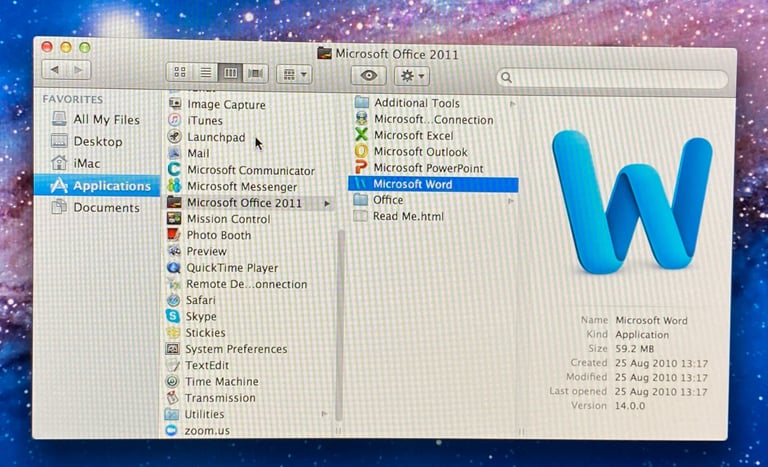Open Desktop in the sidebar
Viewport: 768px width, 467px height.
[87, 141]
